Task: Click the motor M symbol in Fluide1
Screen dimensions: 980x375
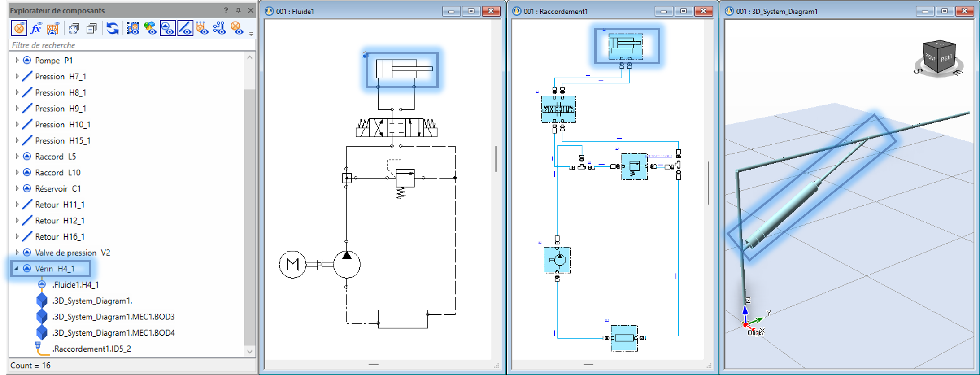Action: pyautogui.click(x=292, y=265)
